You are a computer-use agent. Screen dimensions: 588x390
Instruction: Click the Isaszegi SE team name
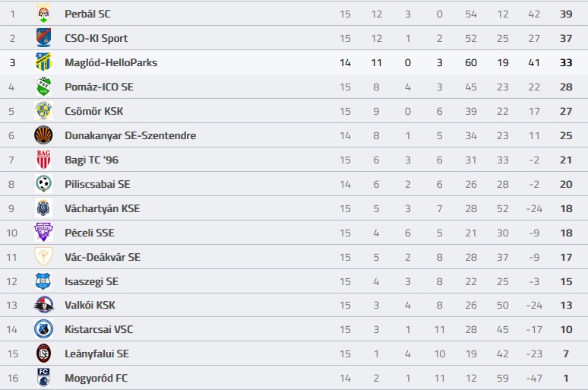click(91, 281)
